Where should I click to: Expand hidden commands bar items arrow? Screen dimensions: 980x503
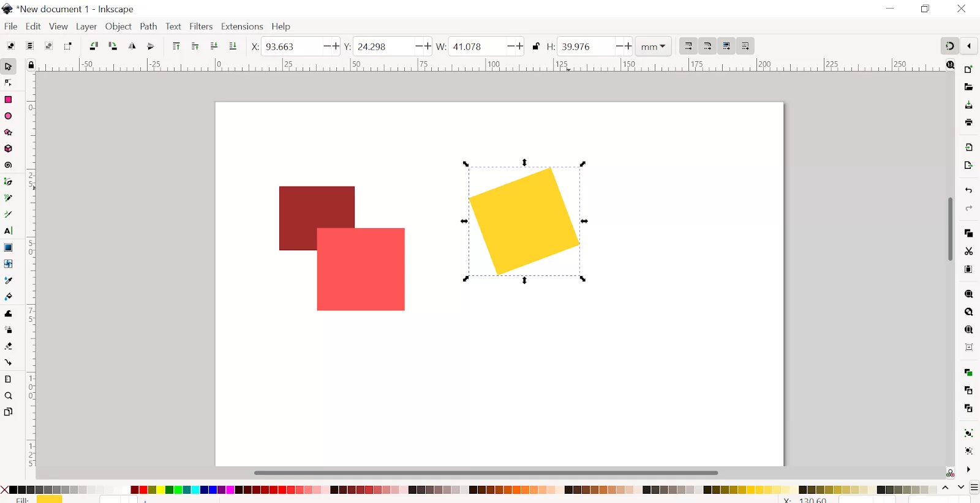click(x=968, y=470)
